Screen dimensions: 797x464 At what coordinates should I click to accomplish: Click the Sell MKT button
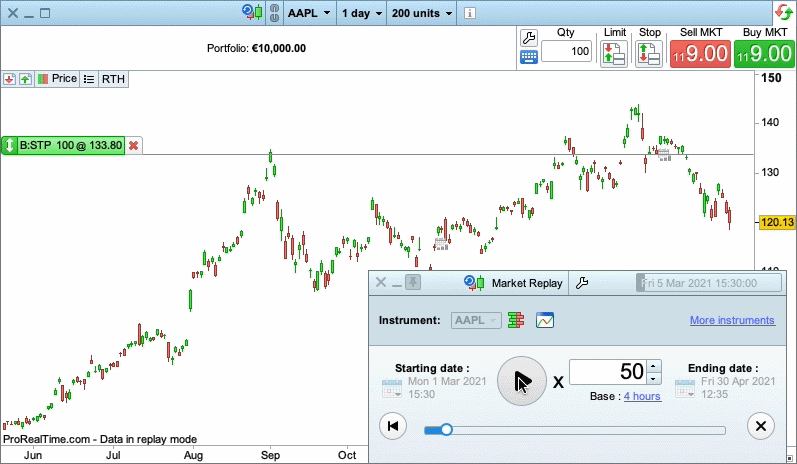[700, 53]
